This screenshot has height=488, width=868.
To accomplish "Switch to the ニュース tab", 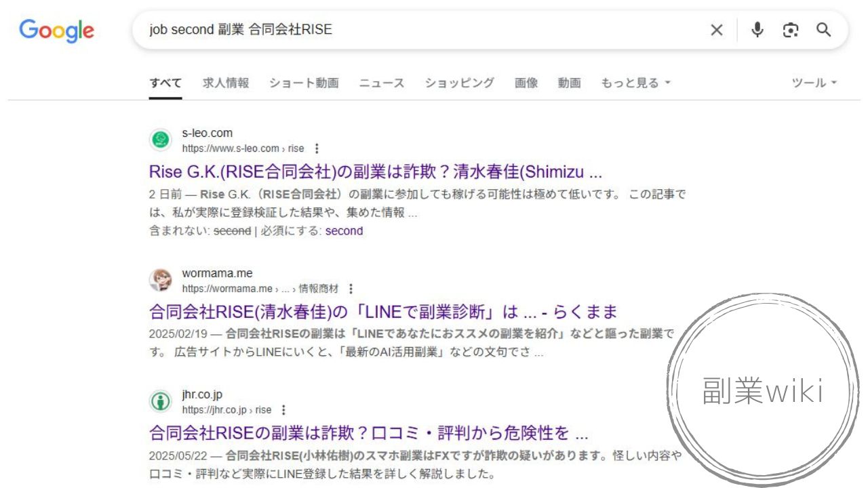I will click(x=382, y=83).
